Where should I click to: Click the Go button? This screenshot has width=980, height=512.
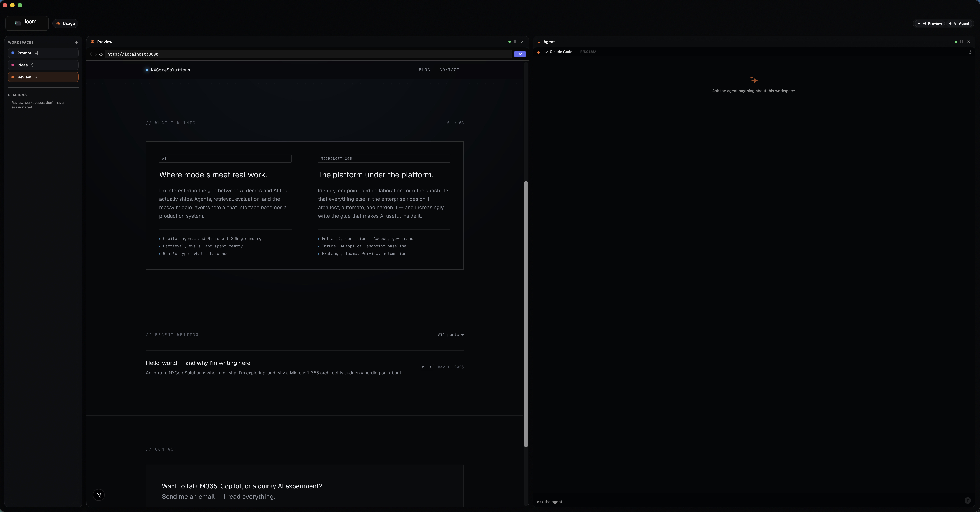(520, 54)
